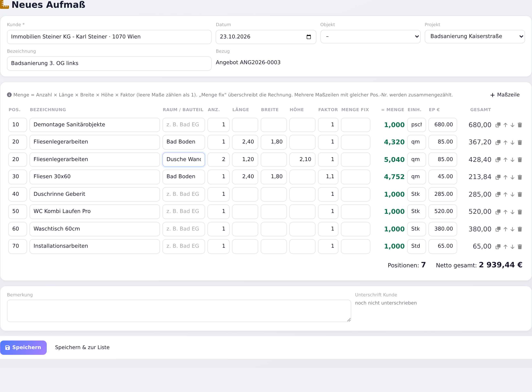The height and width of the screenshot is (392, 532).
Task: Open the calendar picker in Datum field
Action: click(x=309, y=37)
